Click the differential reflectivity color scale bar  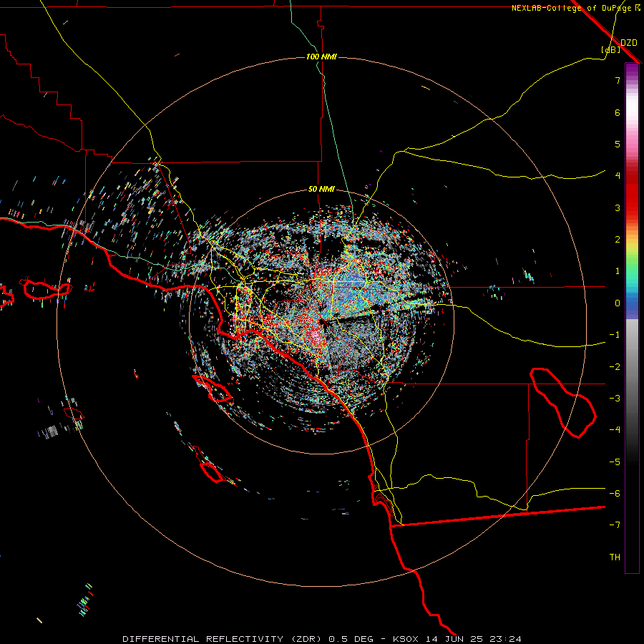pos(632,318)
